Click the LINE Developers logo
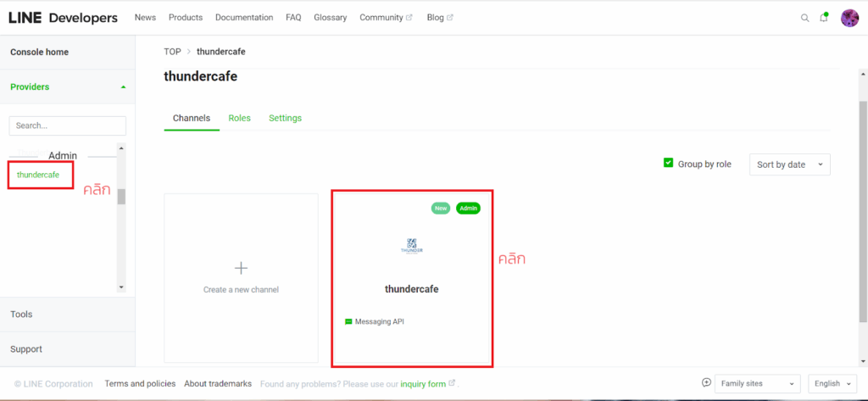 pos(63,18)
